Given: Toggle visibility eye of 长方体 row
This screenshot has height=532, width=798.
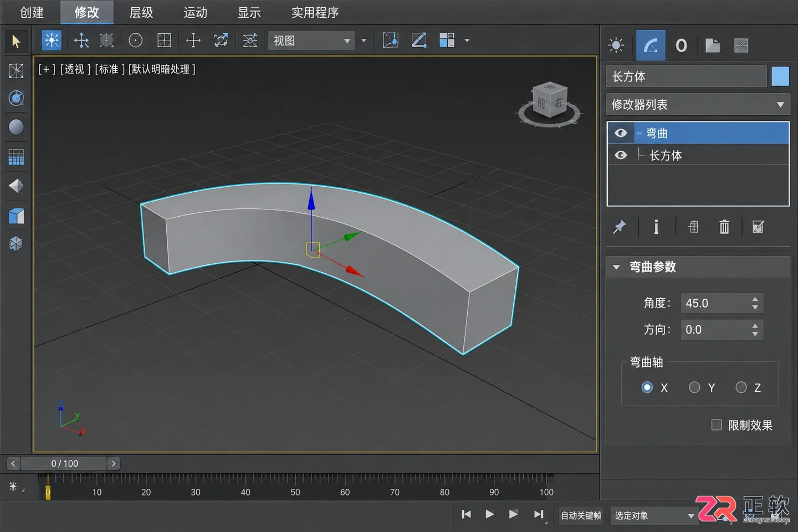Looking at the screenshot, I should (x=621, y=155).
